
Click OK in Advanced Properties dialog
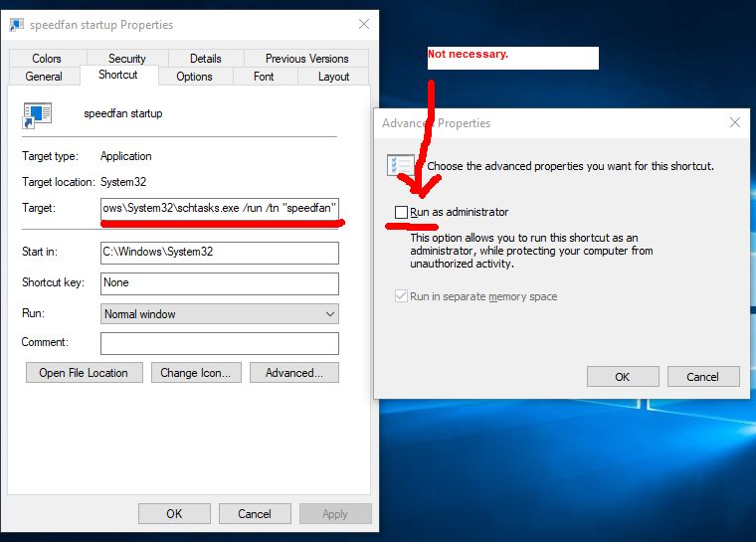point(623,377)
